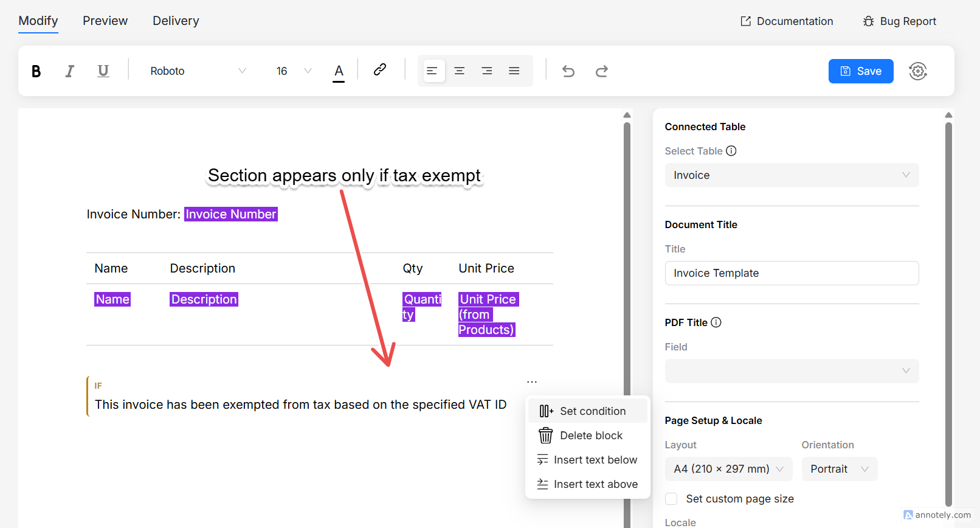Screen dimensions: 980x528
Task: Open the text color picker
Action: [339, 72]
